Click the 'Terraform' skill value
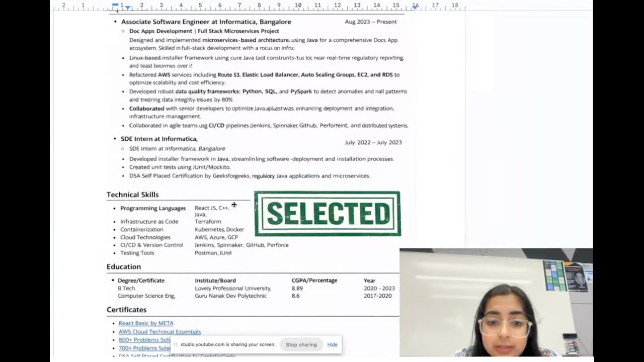The height and width of the screenshot is (362, 644). click(208, 222)
